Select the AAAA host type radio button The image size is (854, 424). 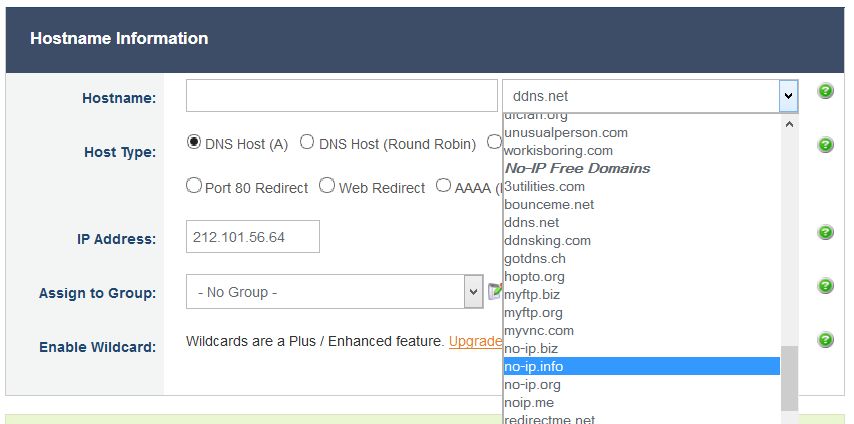coord(443,186)
